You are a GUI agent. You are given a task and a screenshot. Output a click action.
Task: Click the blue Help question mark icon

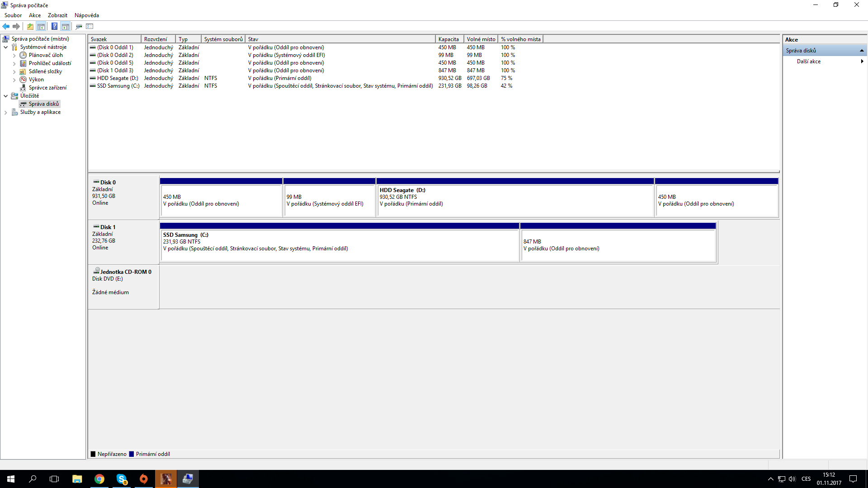pos(54,26)
